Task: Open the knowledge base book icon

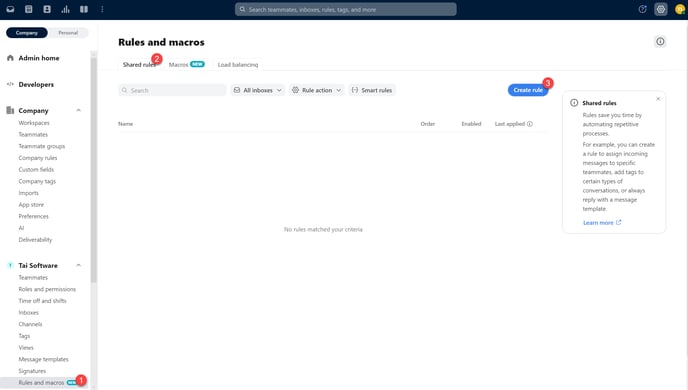Action: tap(84, 9)
